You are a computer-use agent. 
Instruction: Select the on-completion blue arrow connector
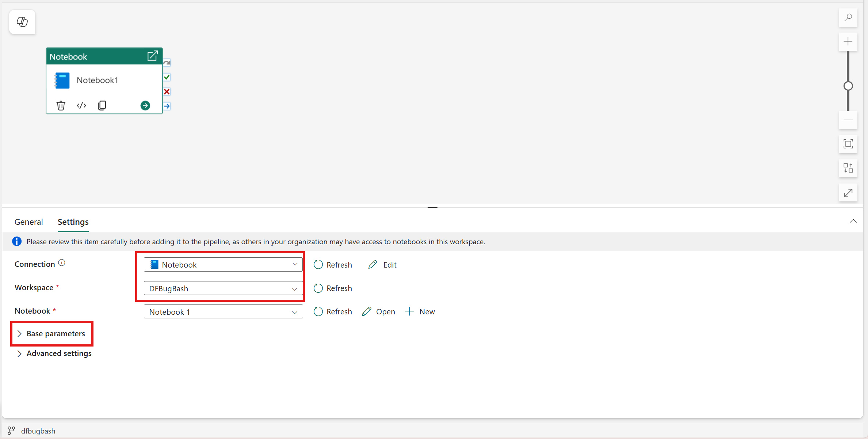click(167, 106)
